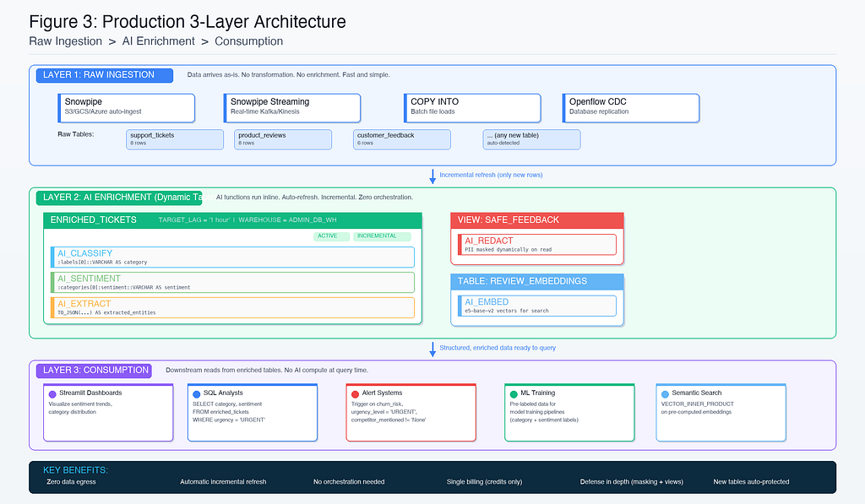865x504 pixels.
Task: Open the ML Training card description
Action: (544, 412)
